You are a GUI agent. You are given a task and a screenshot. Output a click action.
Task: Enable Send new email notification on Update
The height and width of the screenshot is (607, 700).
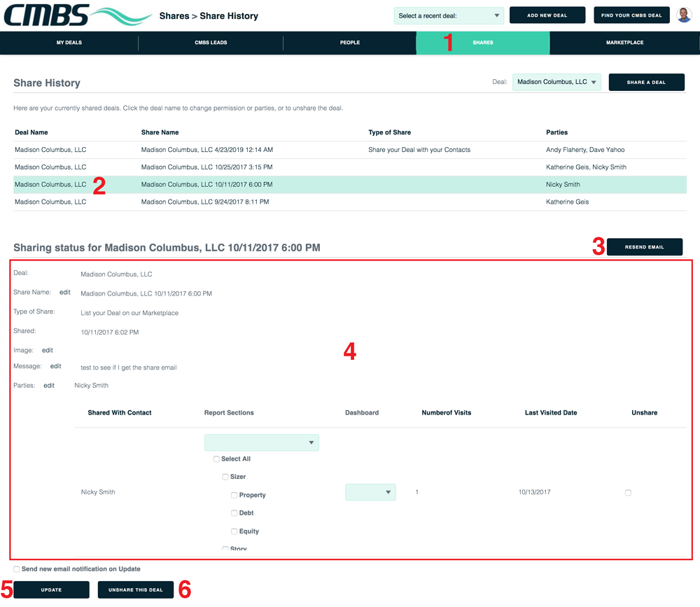tap(17, 569)
